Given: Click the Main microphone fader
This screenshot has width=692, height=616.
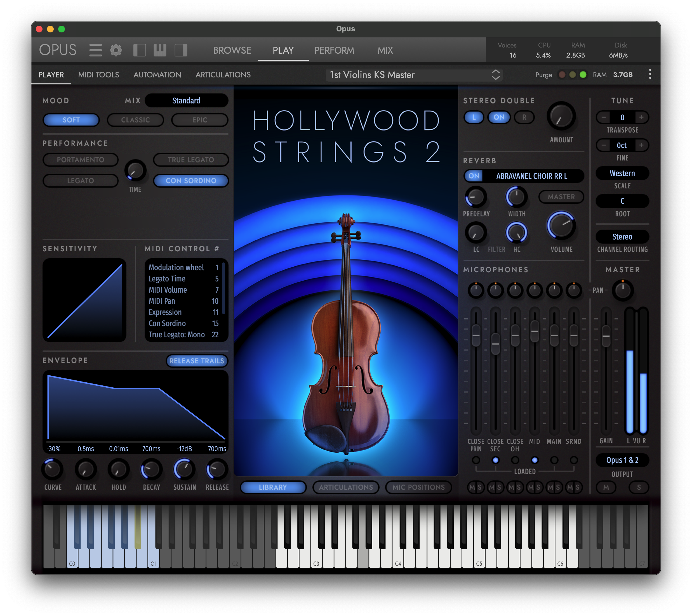Looking at the screenshot, I should pos(554,335).
